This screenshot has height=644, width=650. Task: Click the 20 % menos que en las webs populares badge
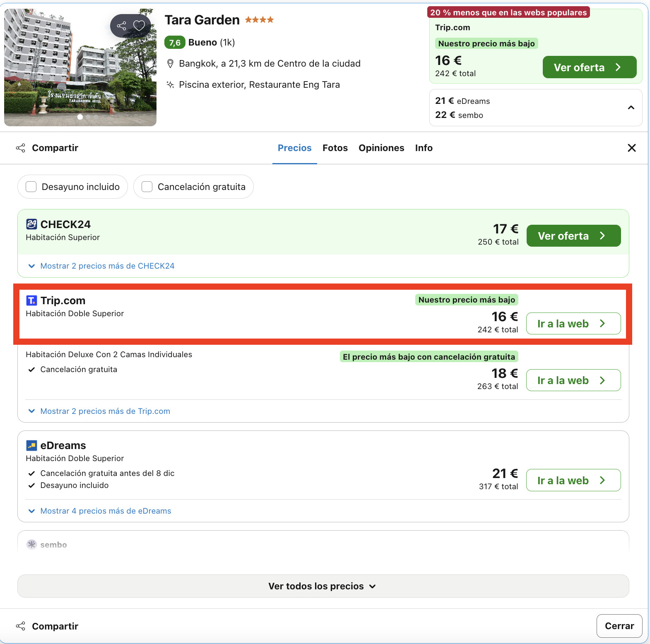508,12
